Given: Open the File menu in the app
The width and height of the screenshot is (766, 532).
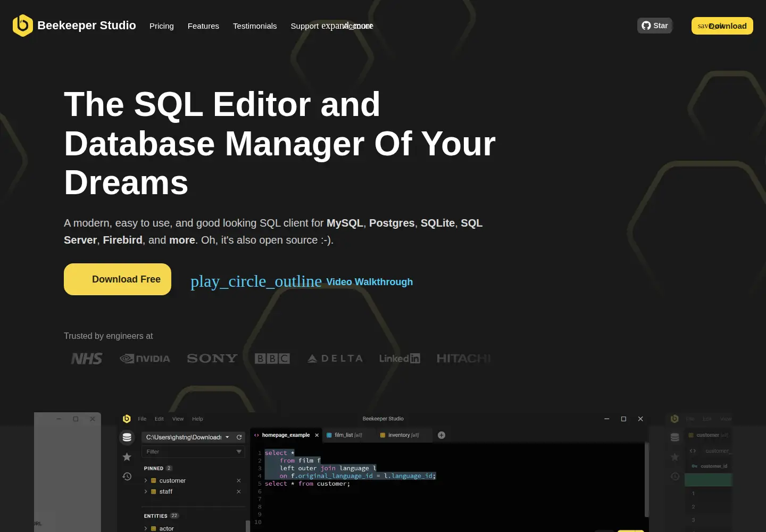Looking at the screenshot, I should [x=142, y=419].
